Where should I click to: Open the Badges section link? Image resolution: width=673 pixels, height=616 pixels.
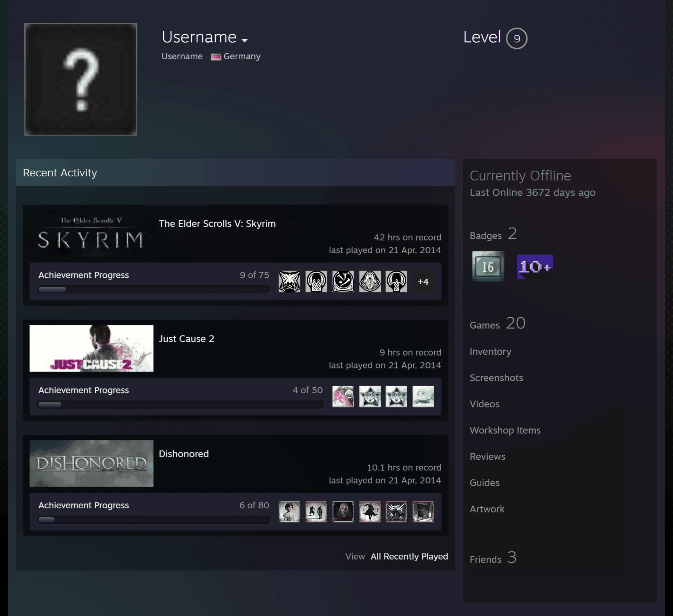click(494, 234)
